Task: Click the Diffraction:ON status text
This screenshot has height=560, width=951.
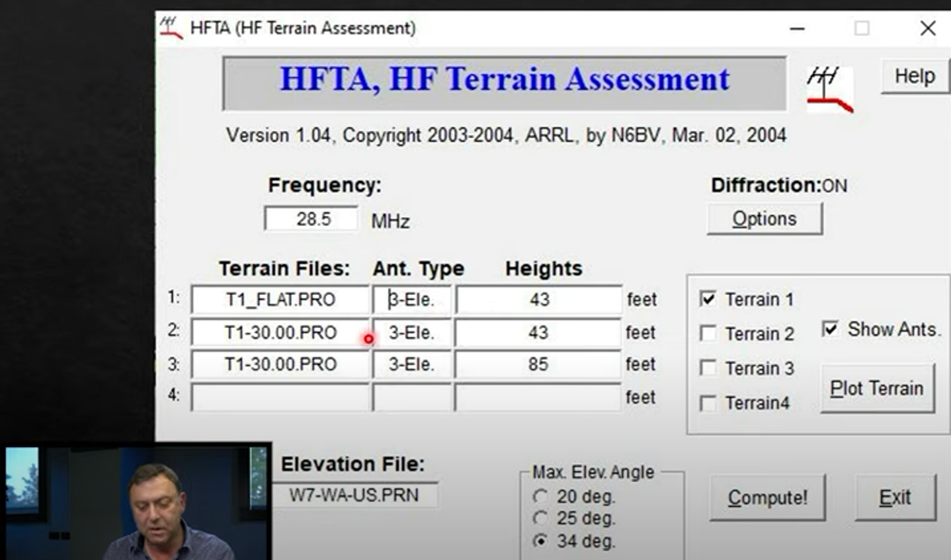Action: [x=779, y=185]
